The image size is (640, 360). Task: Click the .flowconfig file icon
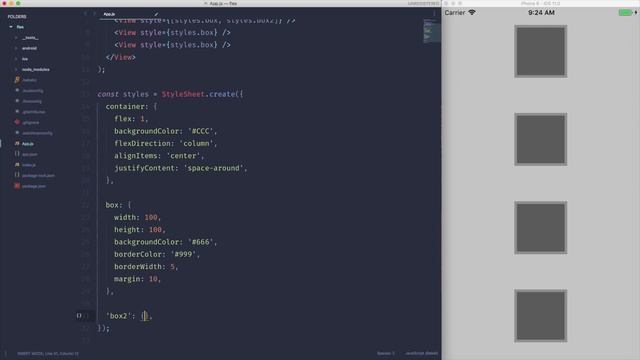click(x=17, y=101)
